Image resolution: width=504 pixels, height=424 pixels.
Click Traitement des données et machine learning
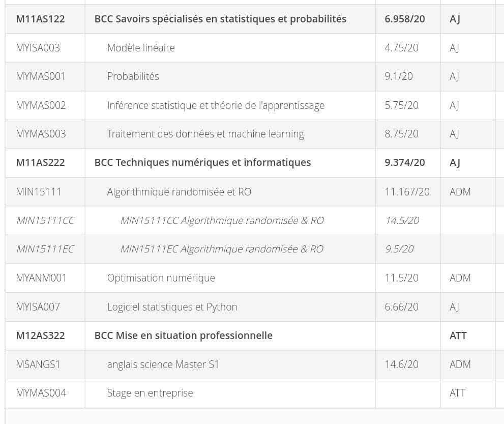pyautogui.click(x=205, y=134)
